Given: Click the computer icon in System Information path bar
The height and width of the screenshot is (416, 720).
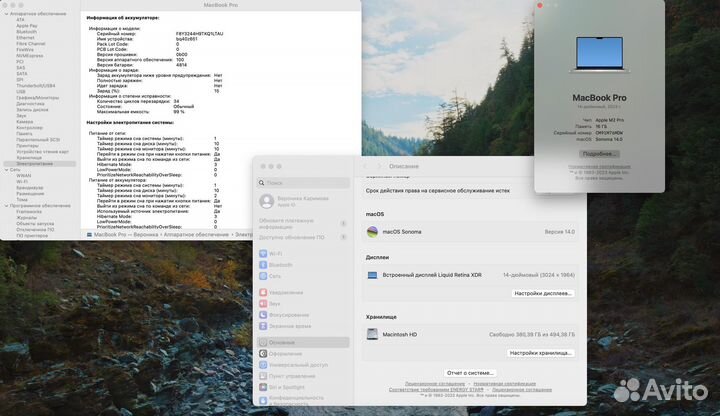Looking at the screenshot, I should [89, 235].
